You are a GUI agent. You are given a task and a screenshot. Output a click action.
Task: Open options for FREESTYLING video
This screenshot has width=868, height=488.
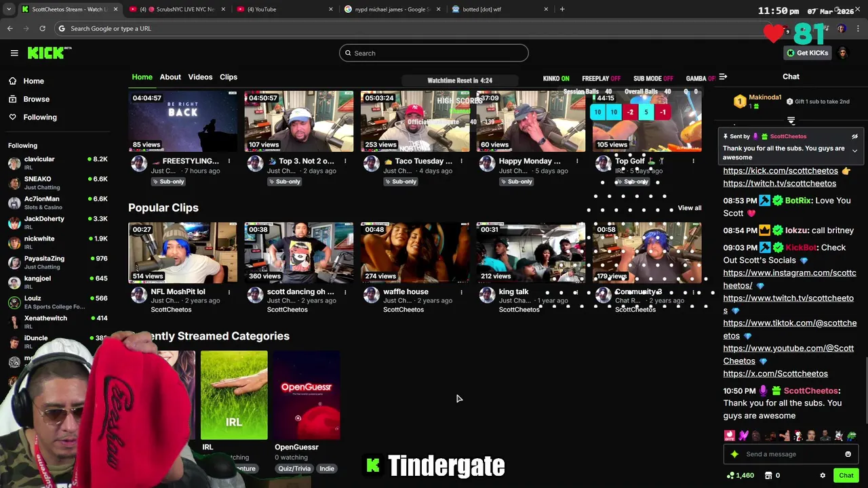[229, 161]
